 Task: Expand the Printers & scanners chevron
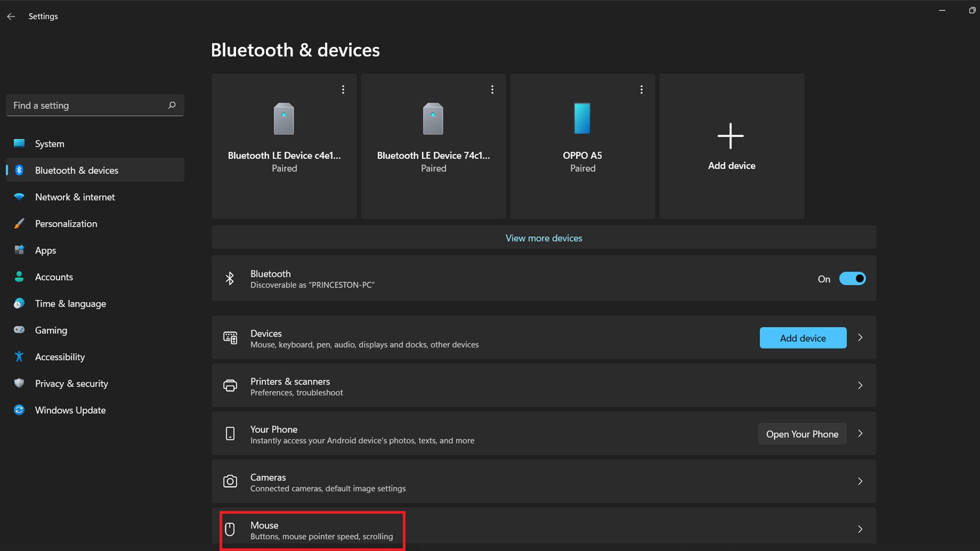860,386
